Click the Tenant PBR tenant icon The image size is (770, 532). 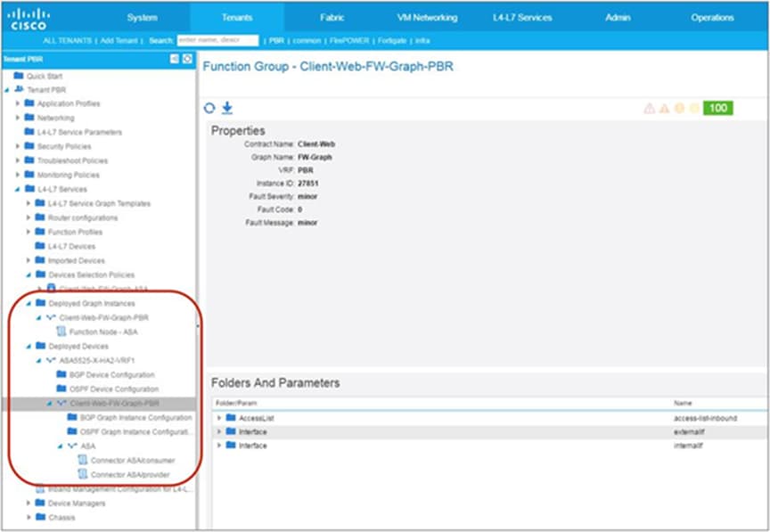coord(19,89)
